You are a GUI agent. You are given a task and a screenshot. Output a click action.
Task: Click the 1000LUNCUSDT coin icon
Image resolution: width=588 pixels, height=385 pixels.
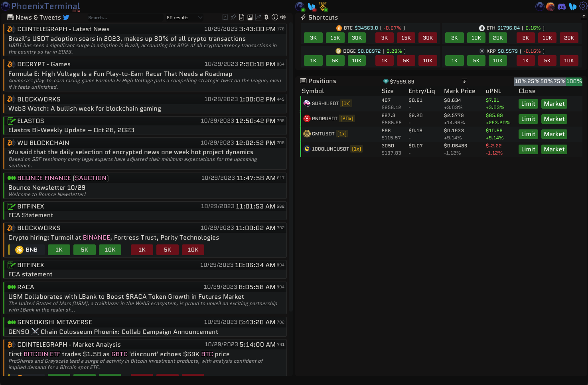click(307, 149)
